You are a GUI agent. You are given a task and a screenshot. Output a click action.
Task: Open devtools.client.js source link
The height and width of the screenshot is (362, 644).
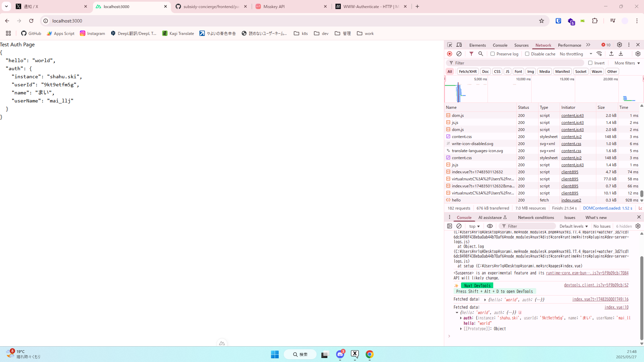coord(596,285)
